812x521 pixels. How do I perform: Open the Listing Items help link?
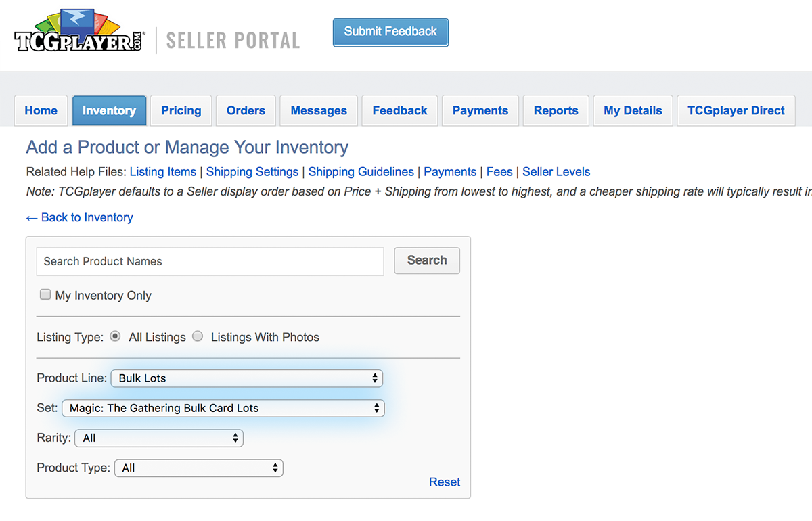coord(163,172)
